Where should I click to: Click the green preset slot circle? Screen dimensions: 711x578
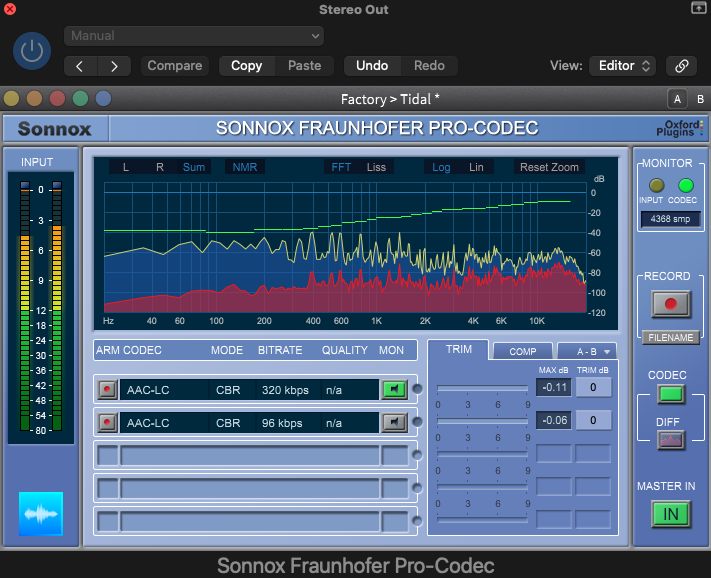80,98
